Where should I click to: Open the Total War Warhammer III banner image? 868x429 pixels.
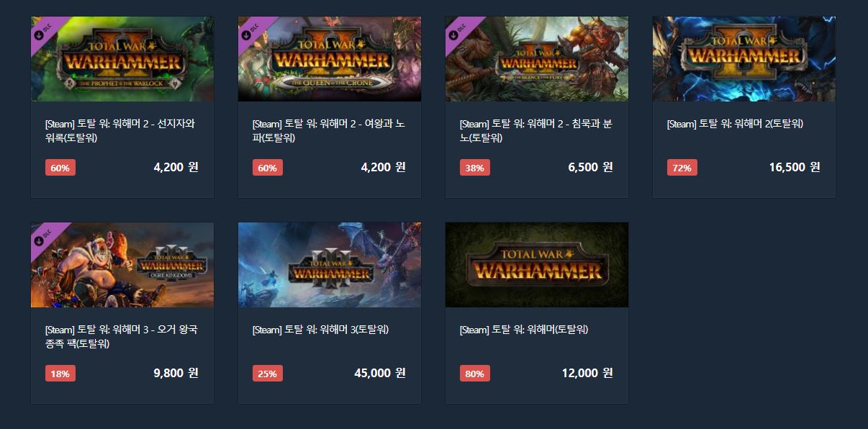click(330, 265)
